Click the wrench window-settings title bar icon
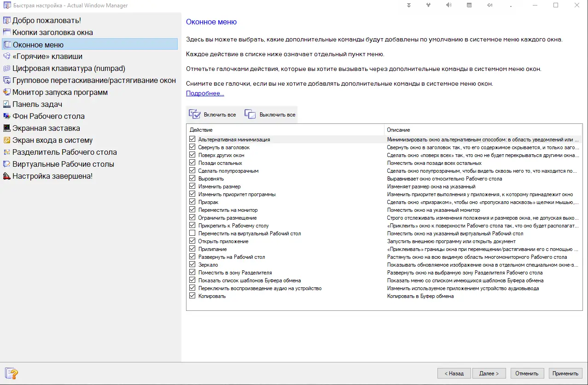Image resolution: width=588 pixels, height=385 pixels. click(x=429, y=6)
